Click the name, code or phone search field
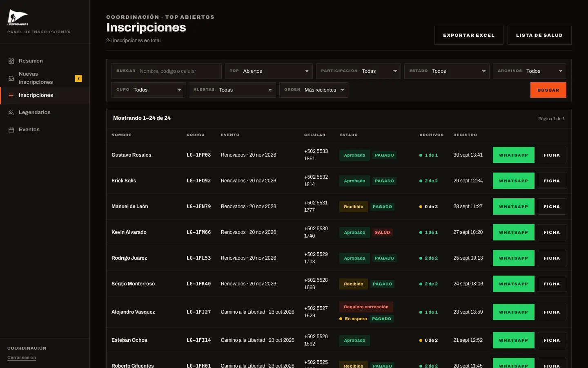Image resolution: width=588 pixels, height=368 pixels. point(167,71)
